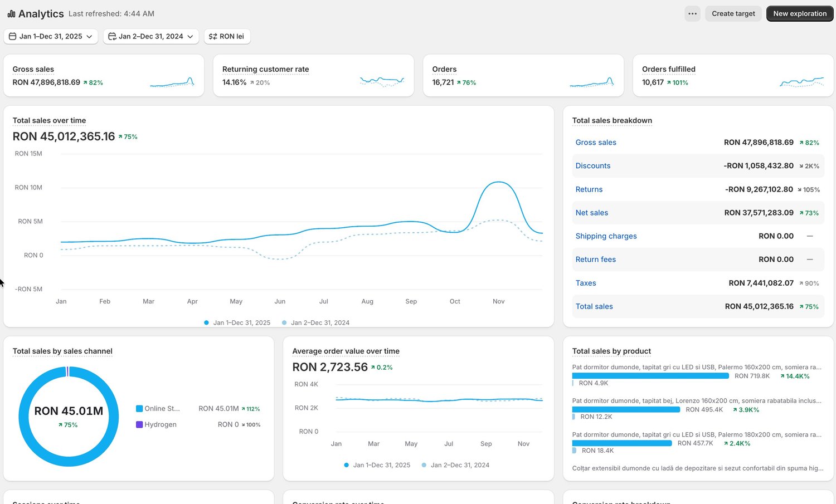836x504 pixels.
Task: Click Lorenzo 160x200 bej product name
Action: pyautogui.click(x=697, y=400)
